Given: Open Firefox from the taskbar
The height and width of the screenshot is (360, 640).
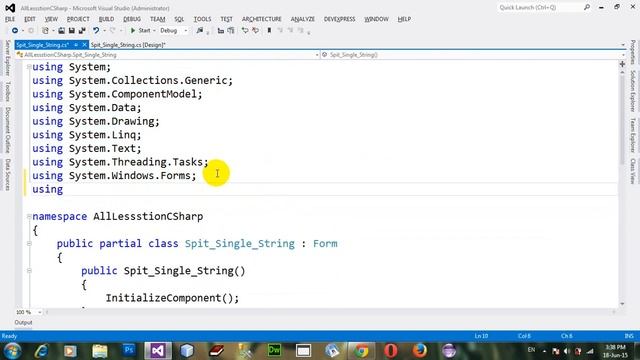Looking at the screenshot, I should (x=420, y=351).
